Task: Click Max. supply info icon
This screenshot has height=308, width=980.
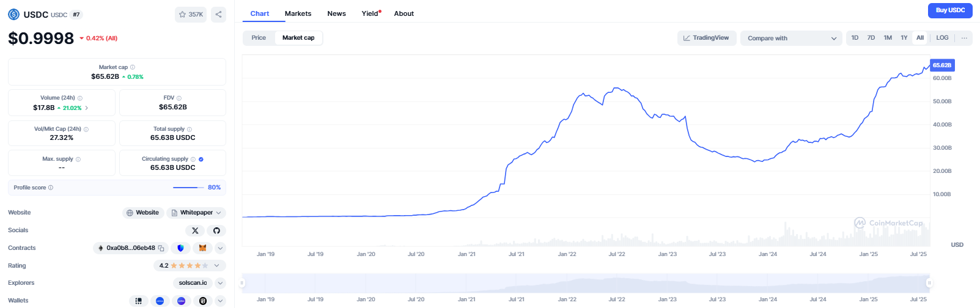Action: pyautogui.click(x=78, y=159)
